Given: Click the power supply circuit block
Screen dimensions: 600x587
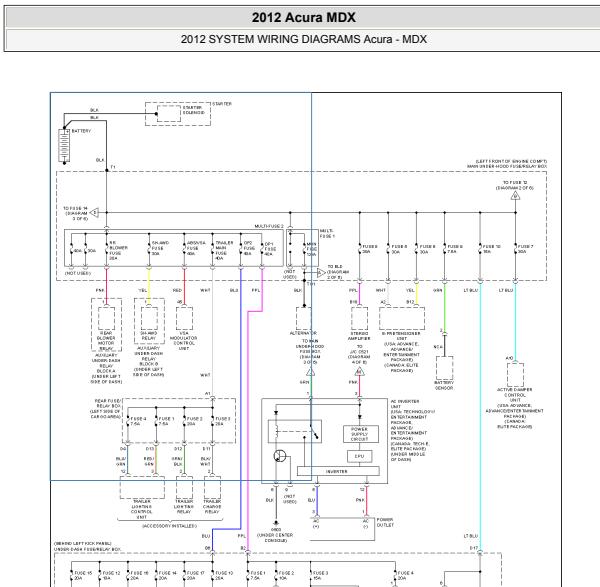Looking at the screenshot, I should (x=360, y=434).
